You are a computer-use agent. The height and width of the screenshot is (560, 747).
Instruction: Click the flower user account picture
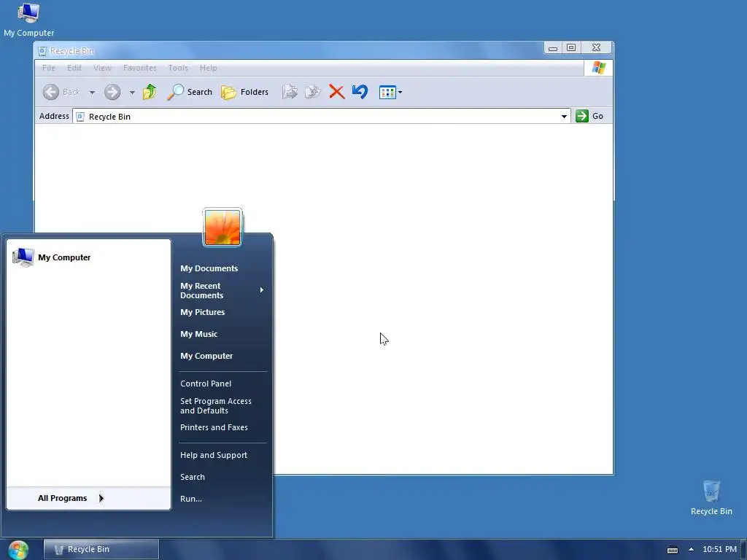coord(222,227)
